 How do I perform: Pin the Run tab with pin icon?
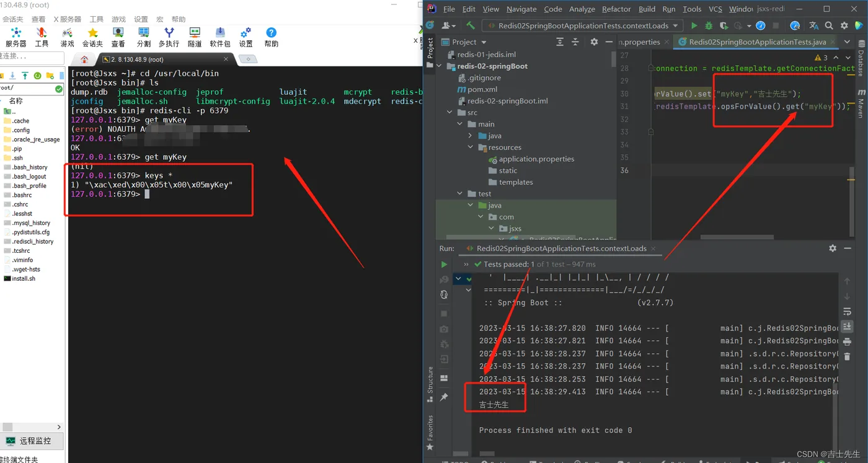click(x=444, y=397)
